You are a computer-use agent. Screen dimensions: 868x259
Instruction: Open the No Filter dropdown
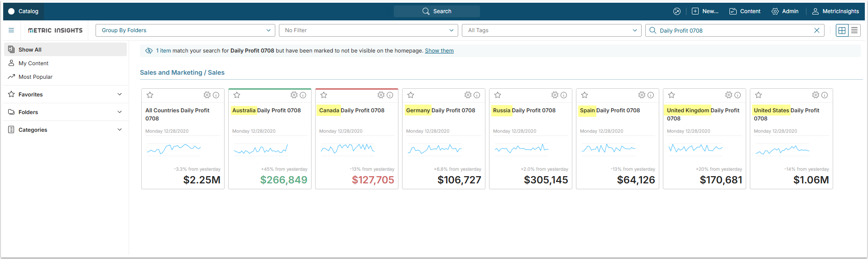pos(369,30)
